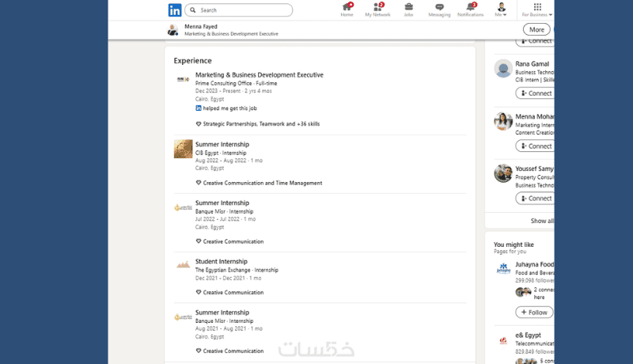The width and height of the screenshot is (633, 364).
Task: Go to the Jobs tab
Action: point(408,9)
